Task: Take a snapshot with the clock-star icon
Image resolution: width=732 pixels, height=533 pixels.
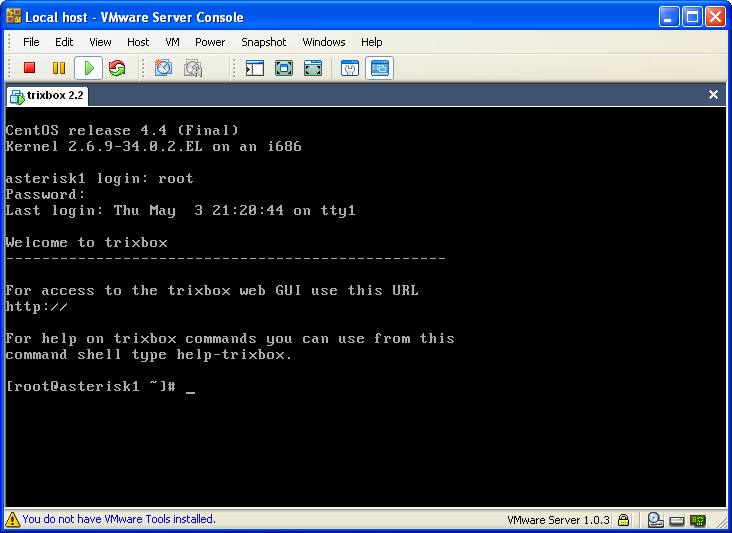Action: click(163, 68)
